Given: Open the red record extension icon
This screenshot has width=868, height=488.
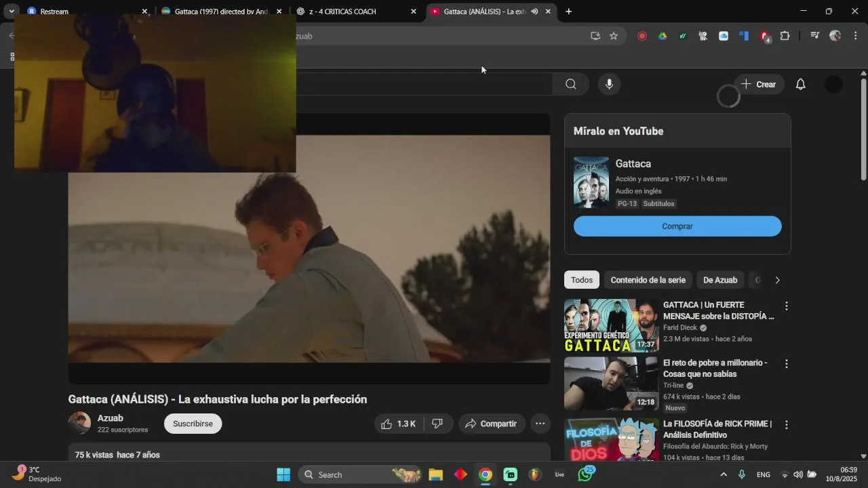Looking at the screenshot, I should [642, 36].
